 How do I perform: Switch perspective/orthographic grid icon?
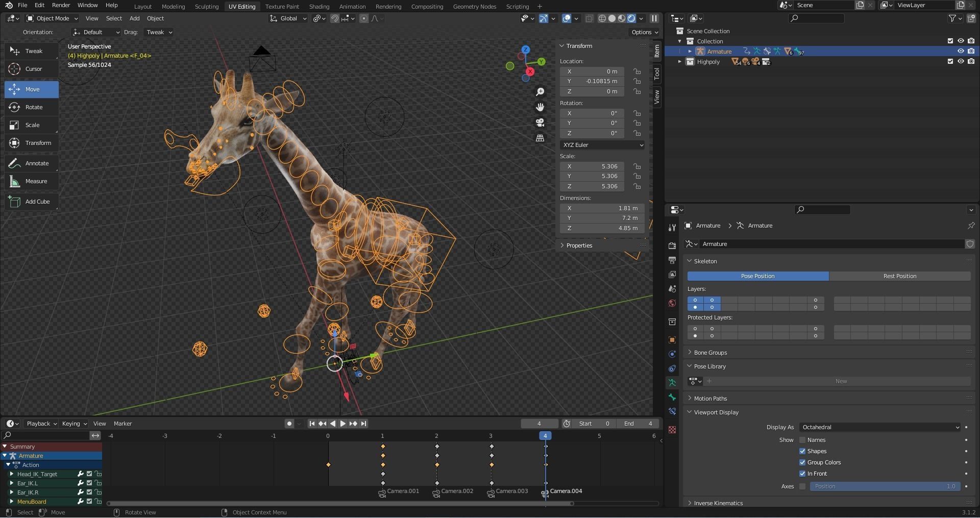[540, 138]
